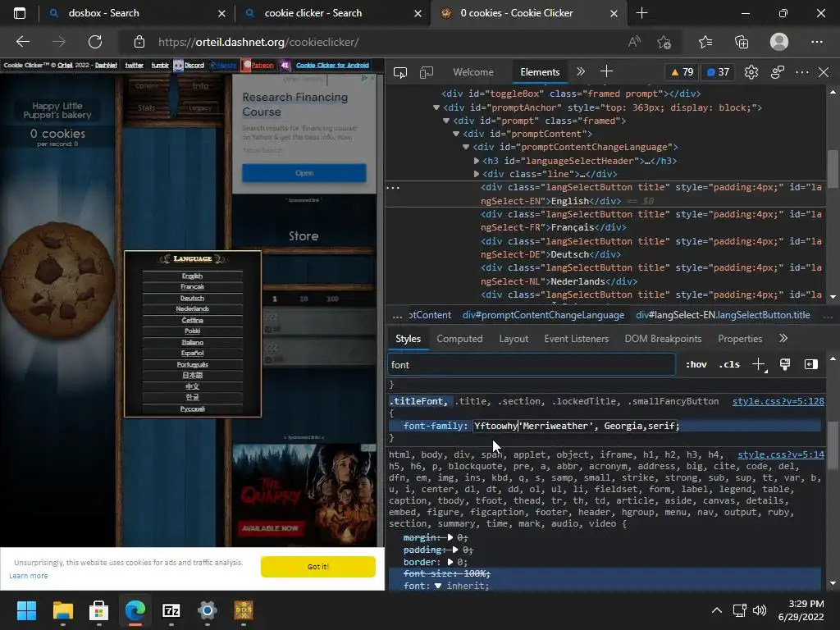The width and height of the screenshot is (840, 630).
Task: View site information lock icon
Action: [139, 42]
